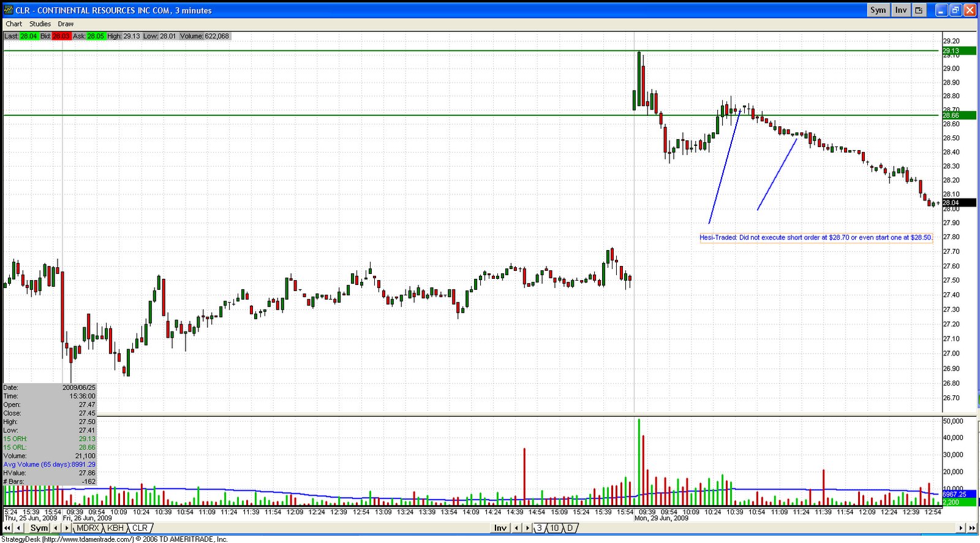980x543 pixels.
Task: Click the # Bars -162 data row
Action: 49,482
